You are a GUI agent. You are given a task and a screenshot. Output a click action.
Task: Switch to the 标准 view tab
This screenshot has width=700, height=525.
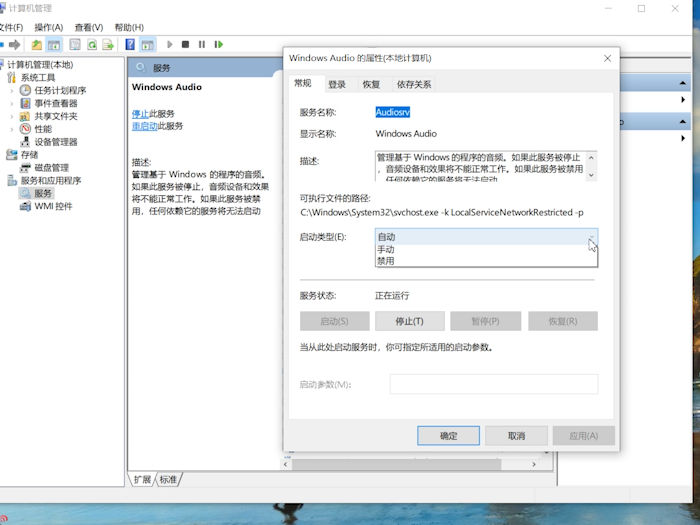tap(168, 480)
